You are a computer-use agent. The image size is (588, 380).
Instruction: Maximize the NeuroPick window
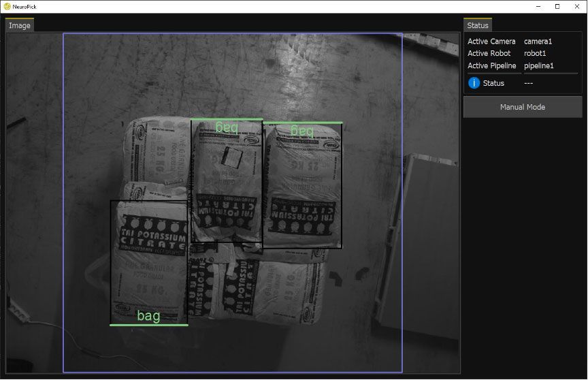[x=557, y=6]
